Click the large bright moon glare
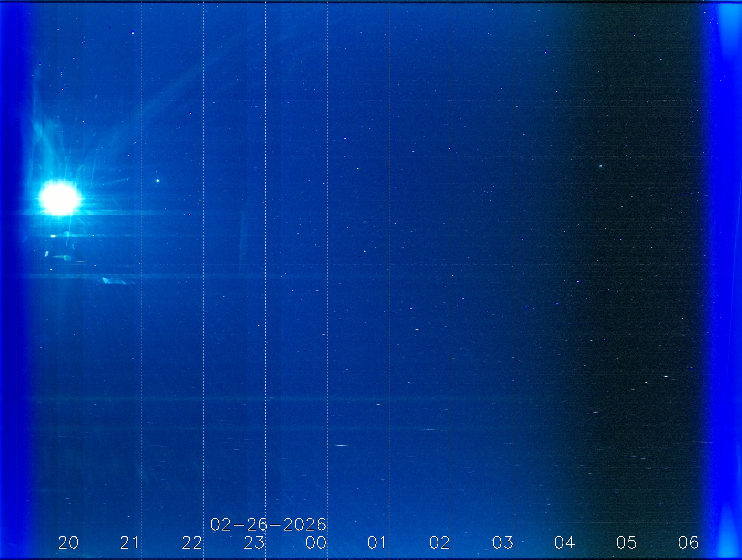Screen dimensions: 742x560 (59, 198)
